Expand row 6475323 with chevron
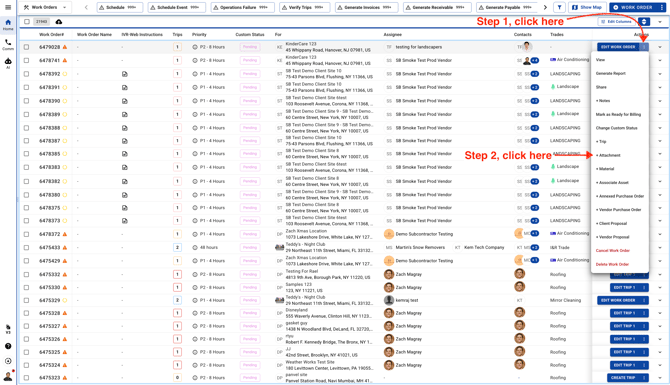 (x=660, y=378)
